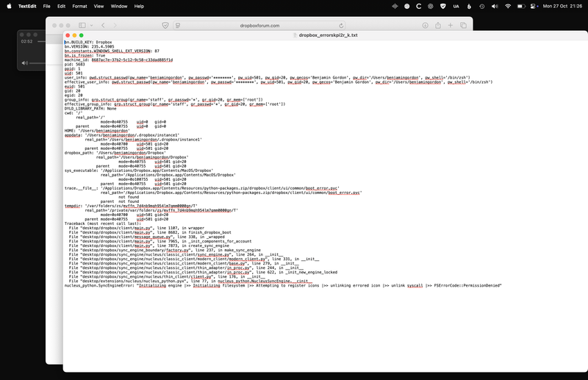588x380 pixels.
Task: Open Safari privacy report shield
Action: 165,26
